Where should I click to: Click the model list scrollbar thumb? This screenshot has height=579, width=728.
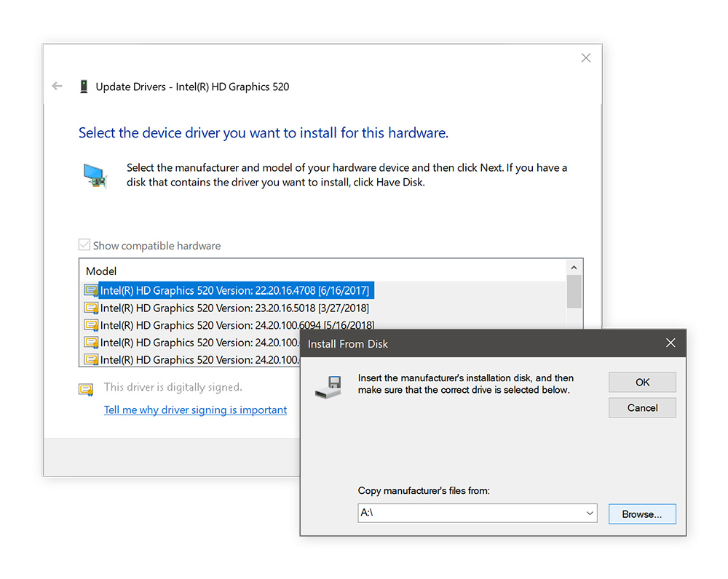pos(574,292)
